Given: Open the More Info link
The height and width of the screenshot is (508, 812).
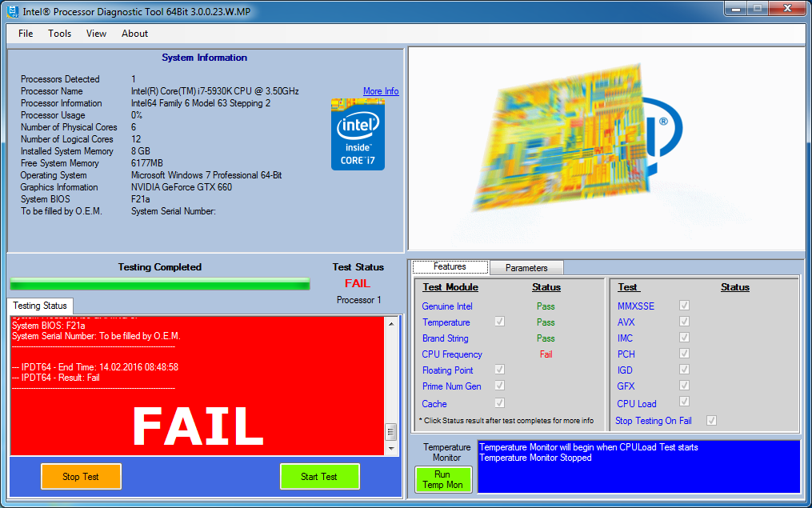Looking at the screenshot, I should [381, 91].
